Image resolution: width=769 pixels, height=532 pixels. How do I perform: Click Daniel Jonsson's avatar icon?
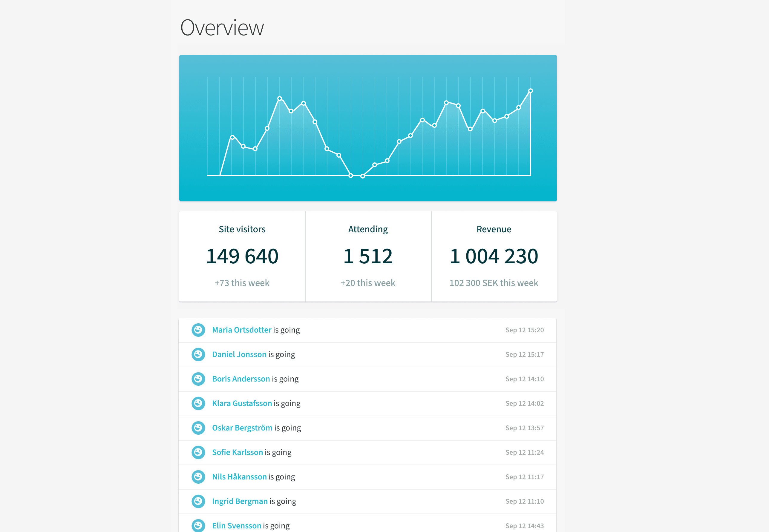click(x=198, y=354)
